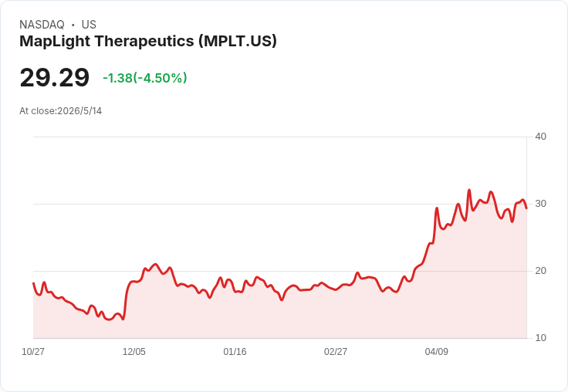Click the NASDAQ exchange label
Image resolution: width=568 pixels, height=392 pixels.
tap(42, 25)
